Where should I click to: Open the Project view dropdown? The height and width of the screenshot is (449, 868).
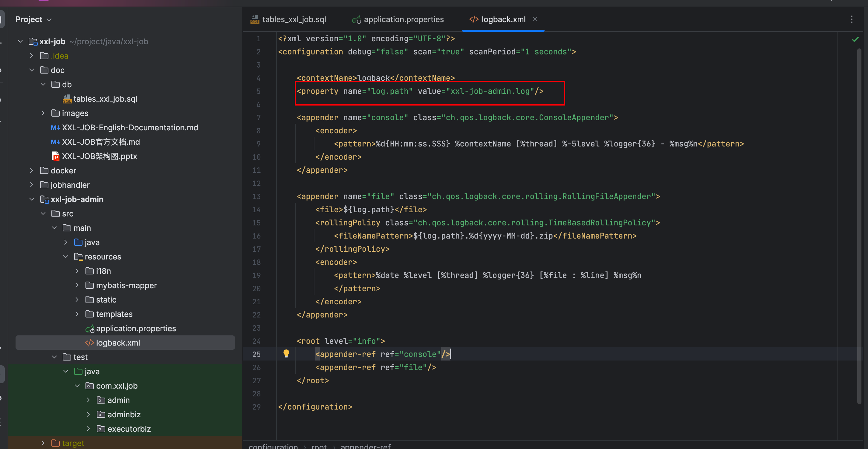(x=33, y=19)
